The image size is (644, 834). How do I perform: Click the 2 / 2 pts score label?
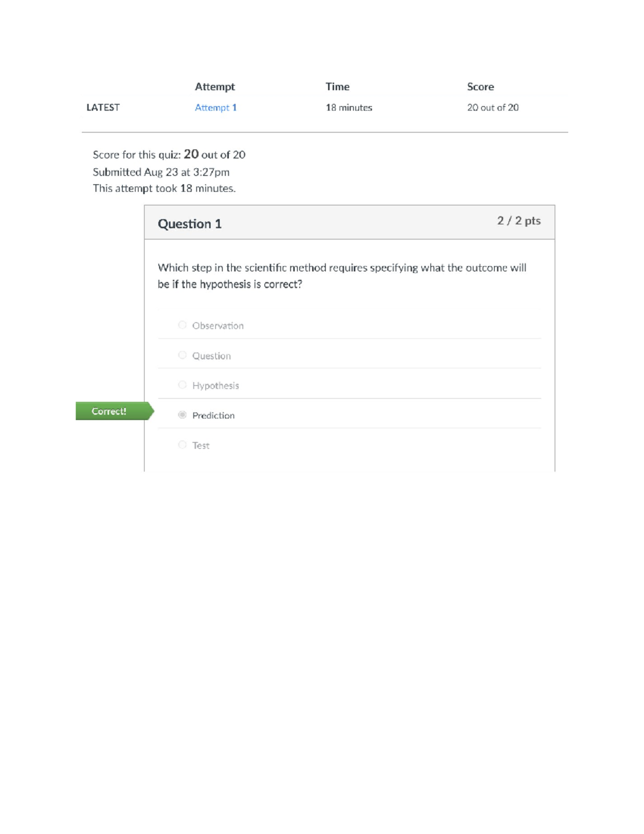(x=518, y=220)
